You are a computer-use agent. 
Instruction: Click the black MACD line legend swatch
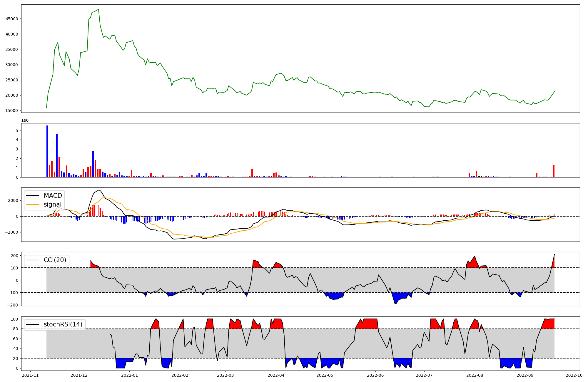click(x=33, y=196)
